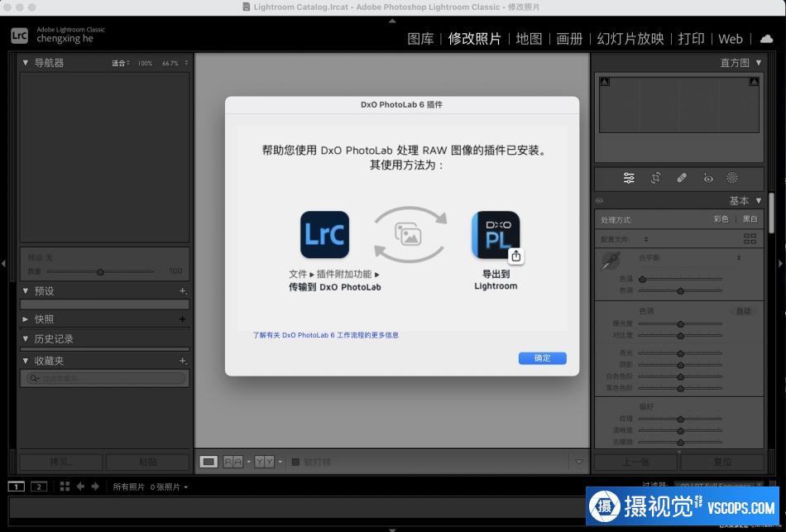
Task: Toggle the highlight clipping indicator in histogram
Action: [754, 81]
